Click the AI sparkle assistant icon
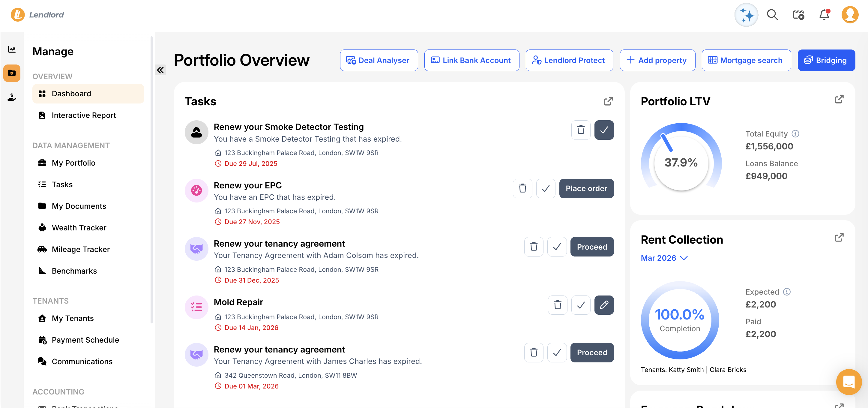Image resolution: width=868 pixels, height=408 pixels. (x=746, y=15)
